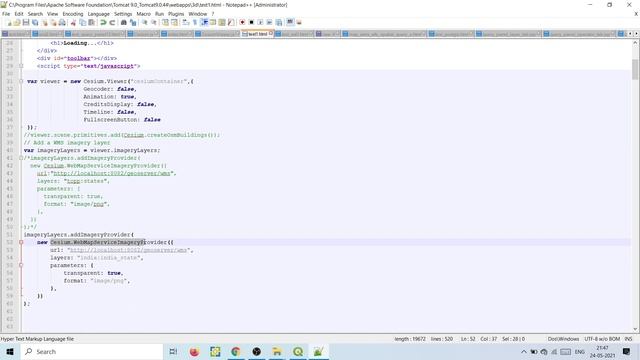The image size is (640, 360).
Task: Click Dos\Windows line ending indicator
Action: (563, 339)
